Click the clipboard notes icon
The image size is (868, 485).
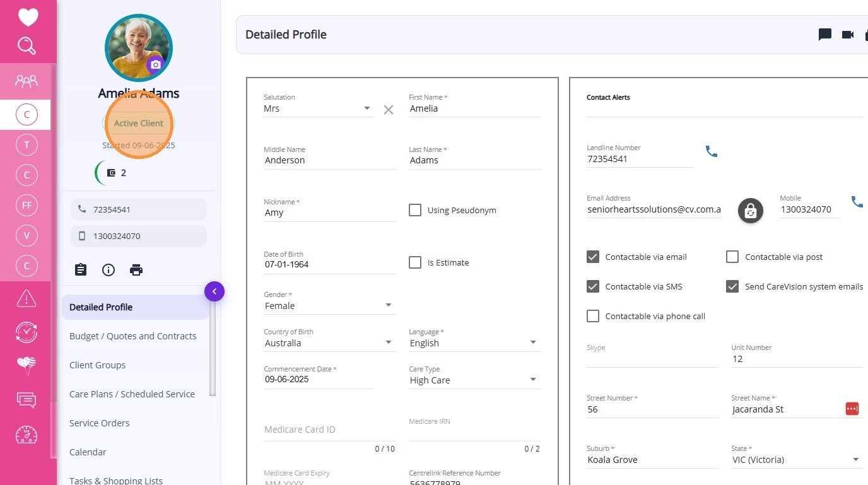click(81, 270)
